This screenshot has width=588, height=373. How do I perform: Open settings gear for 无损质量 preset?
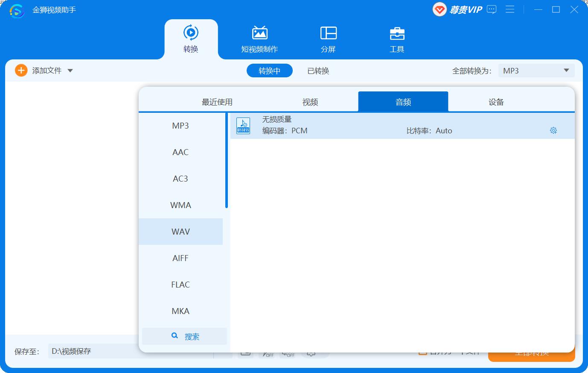553,131
